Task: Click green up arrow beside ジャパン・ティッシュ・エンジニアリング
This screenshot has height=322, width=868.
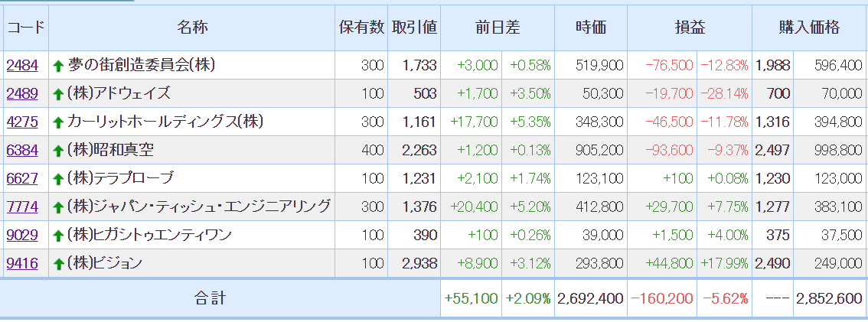Action: (x=58, y=207)
